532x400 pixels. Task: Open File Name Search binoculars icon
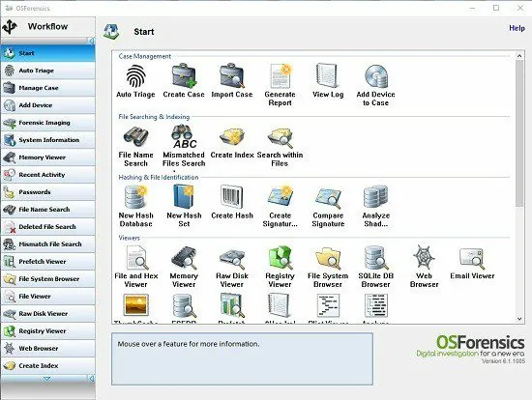click(x=135, y=137)
